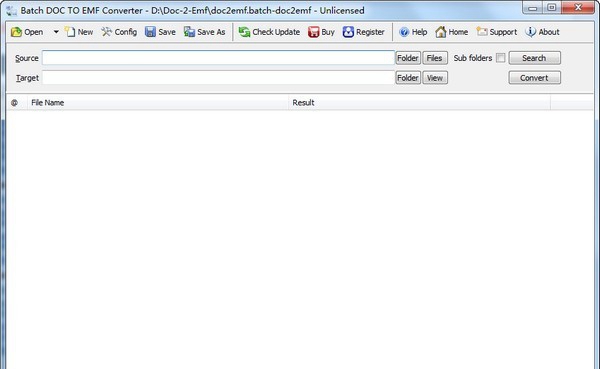Open Register in the toolbar

[364, 32]
